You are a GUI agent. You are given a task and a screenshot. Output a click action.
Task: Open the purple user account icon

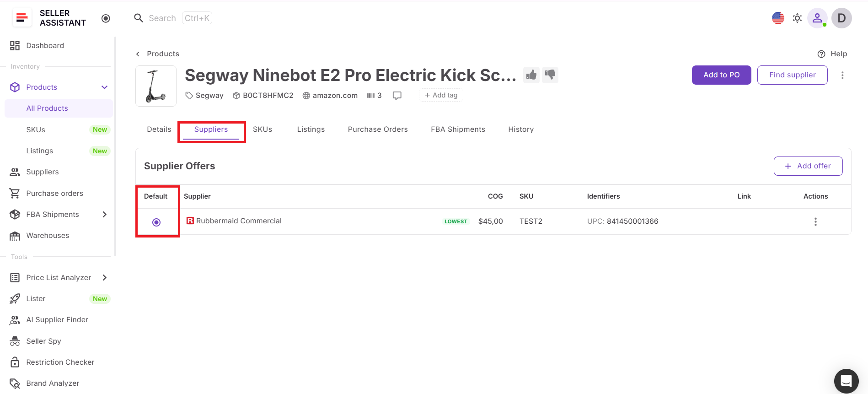click(x=817, y=18)
